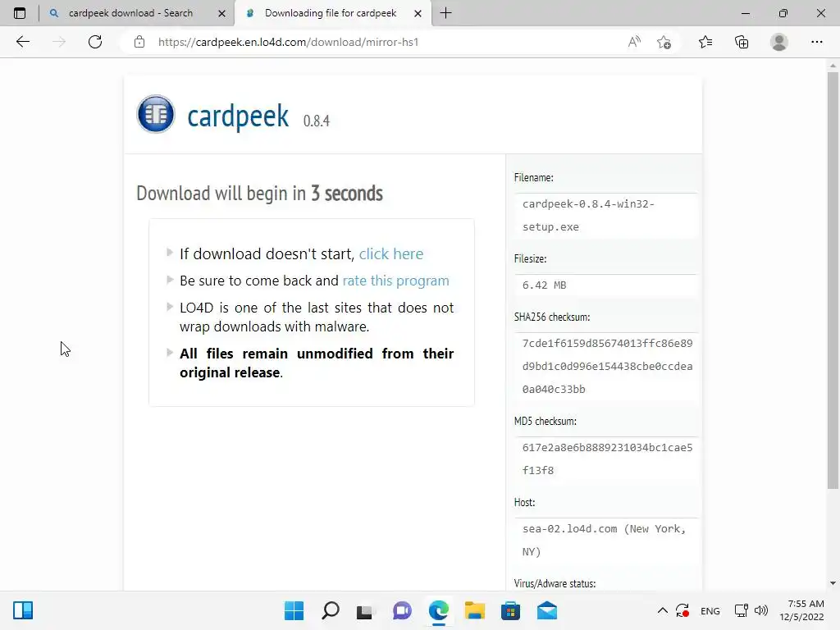Screen dimensions: 840x630
Task: Click the scrollbar up arrow
Action: (x=833, y=66)
